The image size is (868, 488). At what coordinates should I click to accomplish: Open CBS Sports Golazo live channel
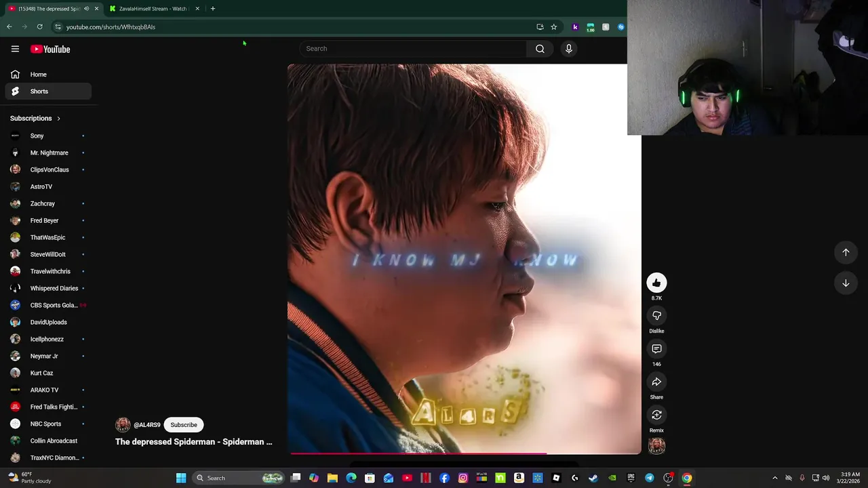coord(48,305)
